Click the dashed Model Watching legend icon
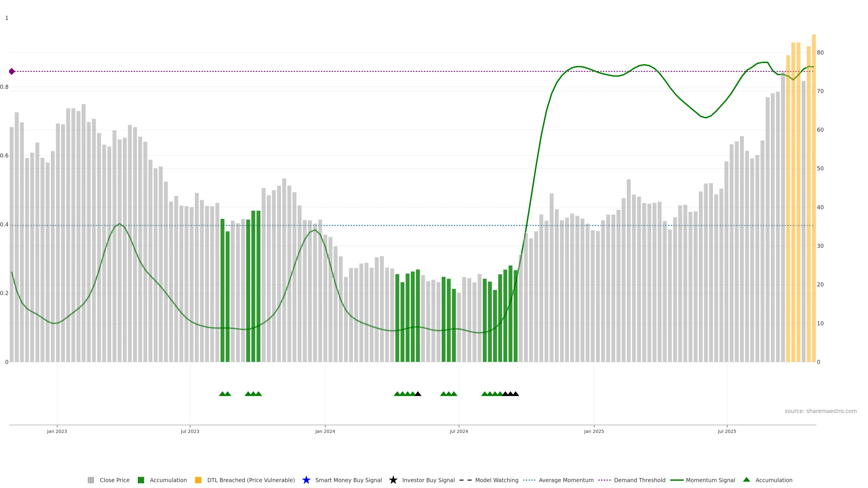The width and height of the screenshot is (868, 488). point(465,480)
